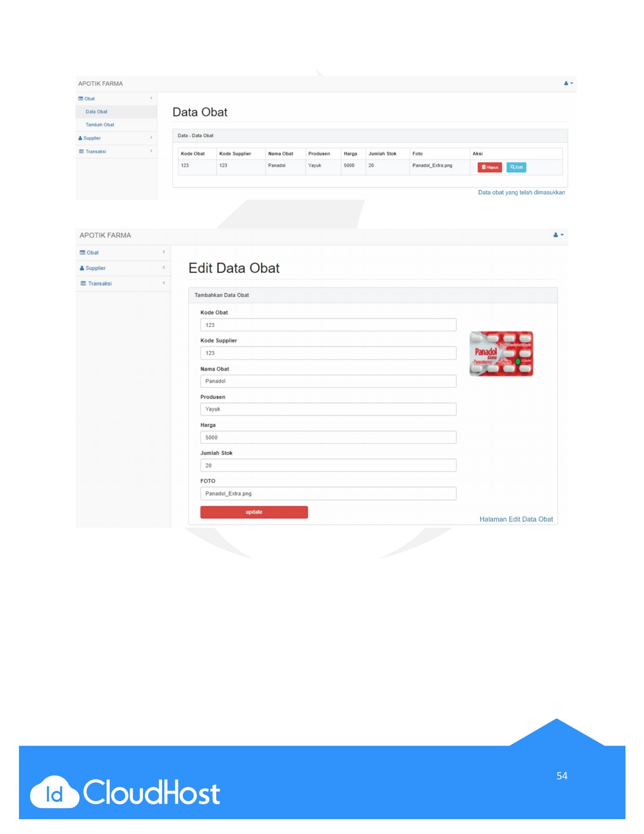Click the Kode Obat input field
644x834 pixels.
click(x=328, y=325)
